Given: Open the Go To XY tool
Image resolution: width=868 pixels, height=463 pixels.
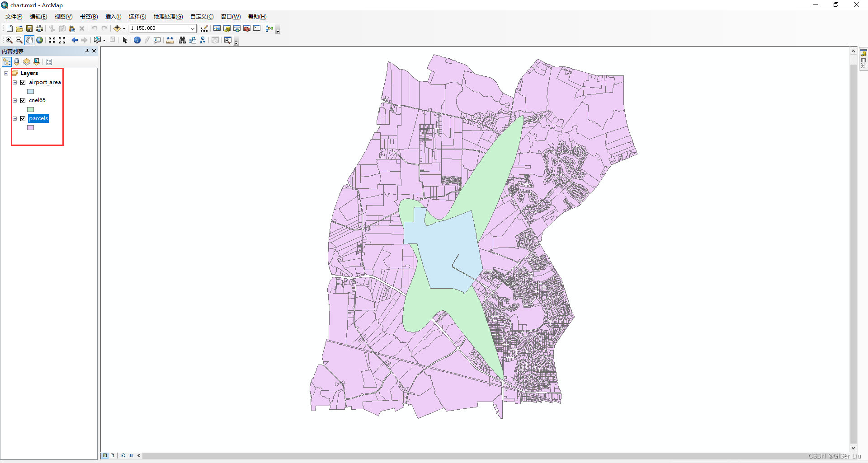Looking at the screenshot, I should click(x=203, y=40).
